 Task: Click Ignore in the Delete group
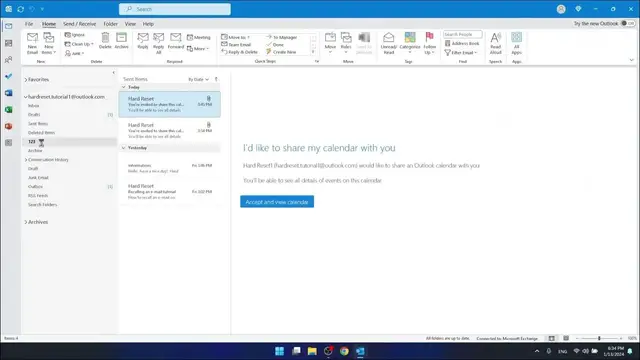pos(75,35)
